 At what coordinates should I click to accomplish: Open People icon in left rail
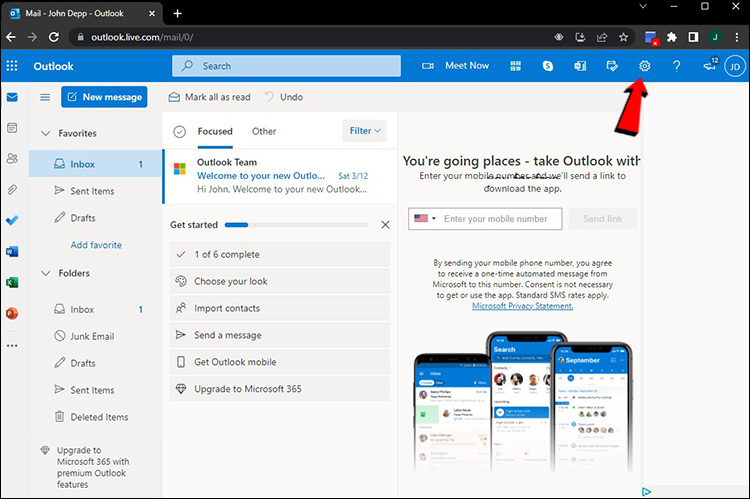[x=12, y=158]
